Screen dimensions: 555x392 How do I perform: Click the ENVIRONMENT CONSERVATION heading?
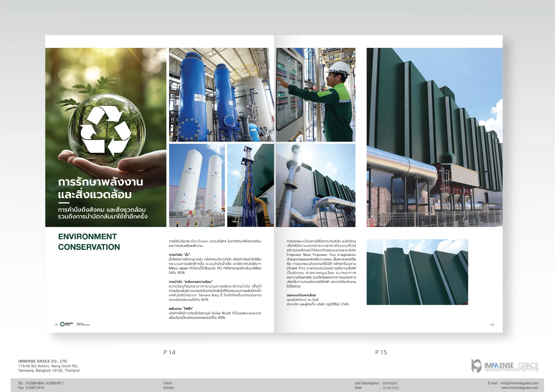89,241
